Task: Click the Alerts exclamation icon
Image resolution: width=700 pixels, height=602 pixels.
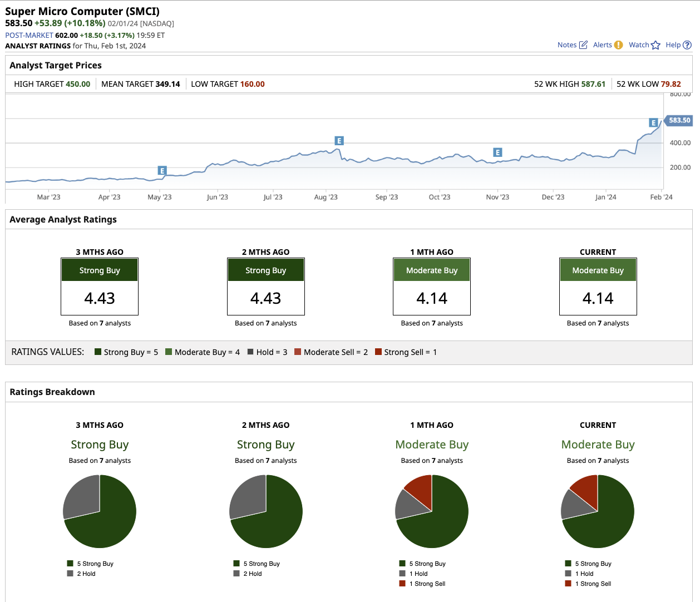Action: (618, 45)
